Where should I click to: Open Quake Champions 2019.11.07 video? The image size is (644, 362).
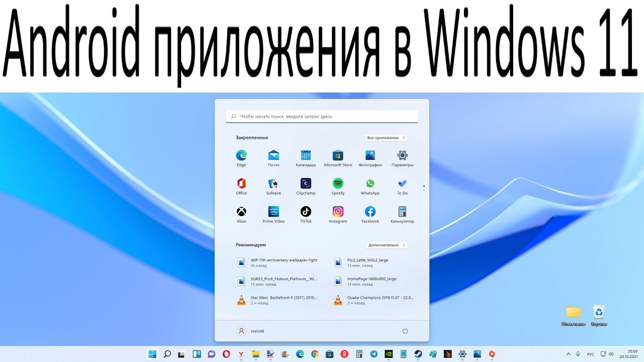click(375, 300)
